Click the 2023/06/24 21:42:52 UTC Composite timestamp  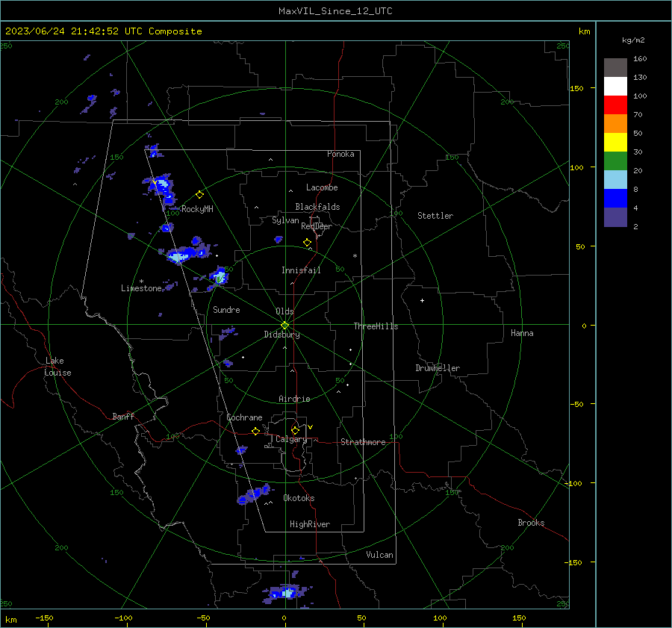click(103, 31)
